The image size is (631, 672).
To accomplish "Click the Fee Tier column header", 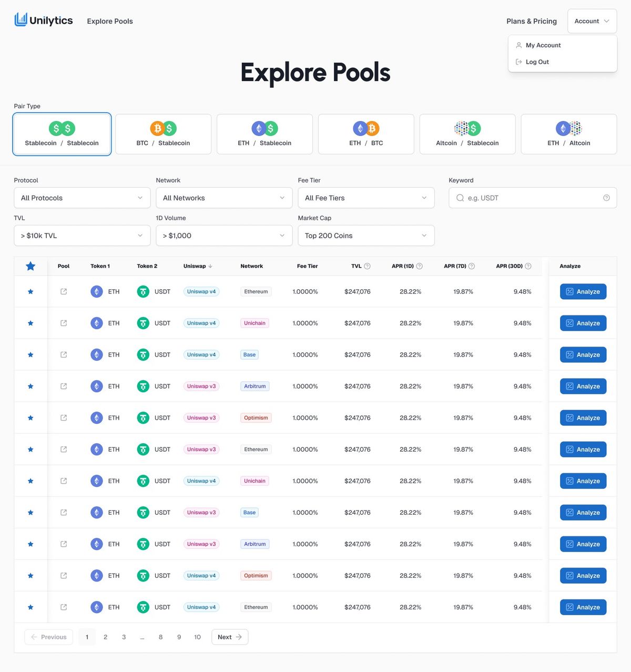I will click(308, 266).
